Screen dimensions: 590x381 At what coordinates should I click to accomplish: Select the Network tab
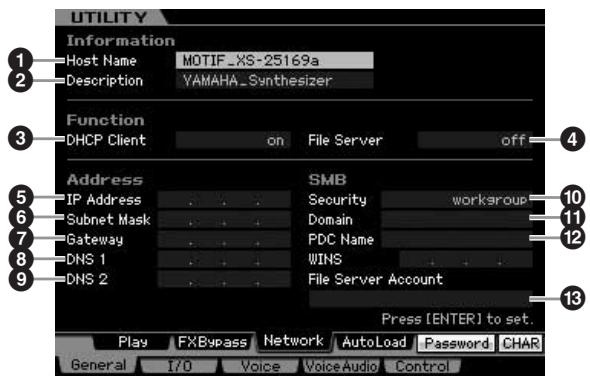[x=294, y=341]
